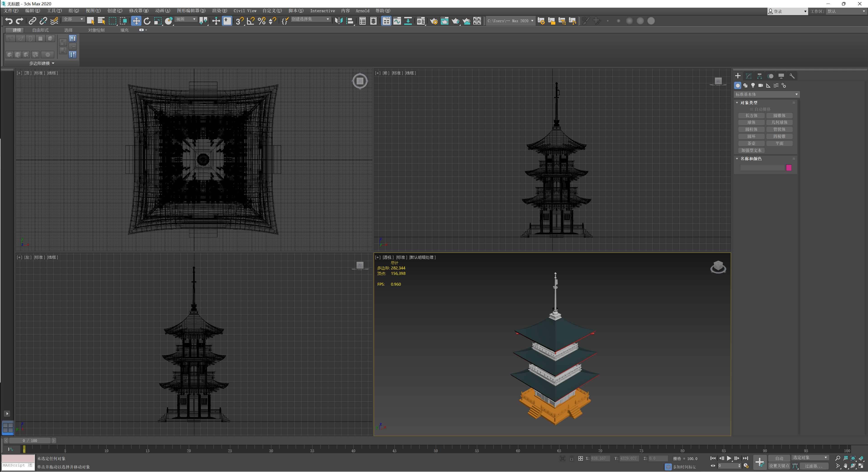This screenshot has width=868, height=472.
Task: Expand the 多边形建模 panel dropdown
Action: pyautogui.click(x=41, y=63)
